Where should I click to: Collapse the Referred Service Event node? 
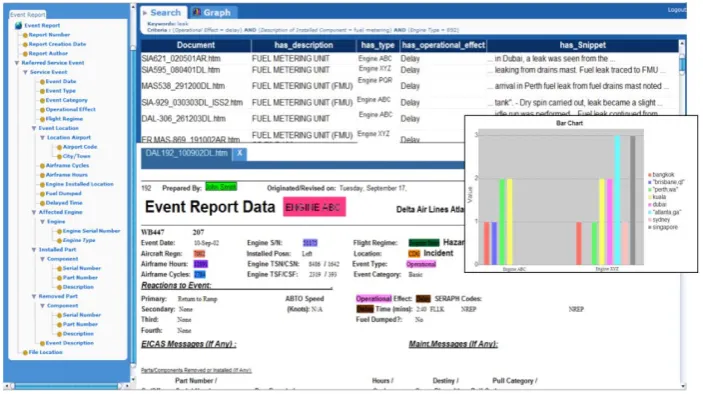pyautogui.click(x=17, y=63)
